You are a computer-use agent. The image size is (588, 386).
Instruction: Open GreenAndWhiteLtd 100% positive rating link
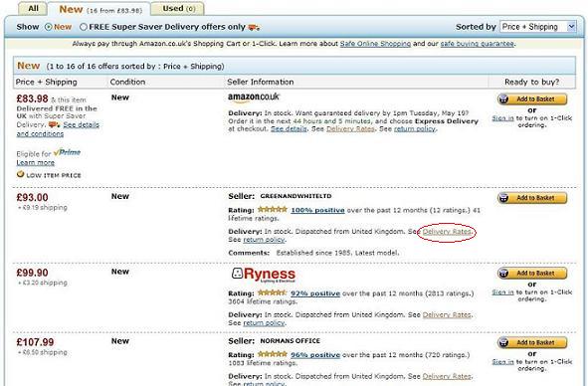click(x=317, y=211)
